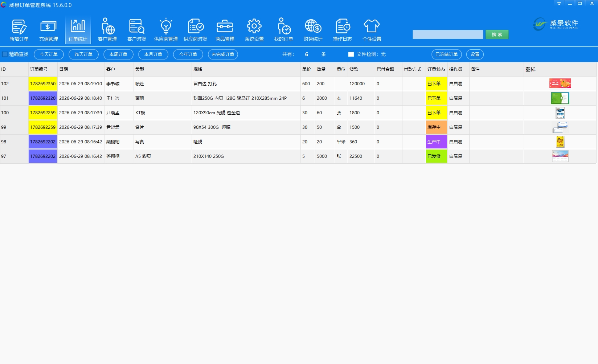Focus the search input field

(x=448, y=34)
